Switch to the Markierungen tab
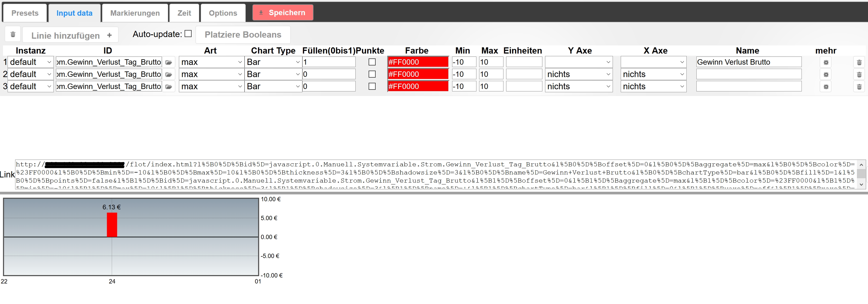Viewport: 868px width, 304px height. [135, 13]
